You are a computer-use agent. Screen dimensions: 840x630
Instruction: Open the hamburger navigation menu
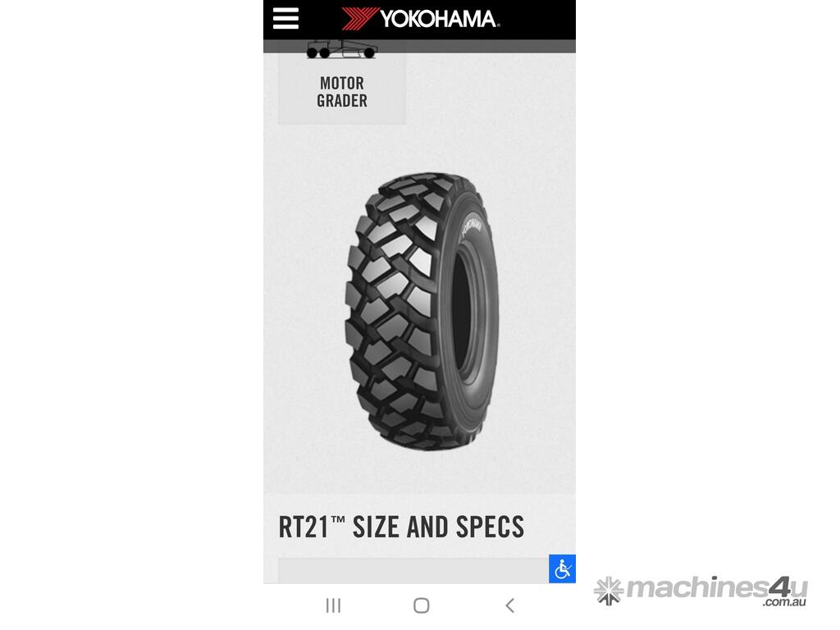(x=285, y=19)
